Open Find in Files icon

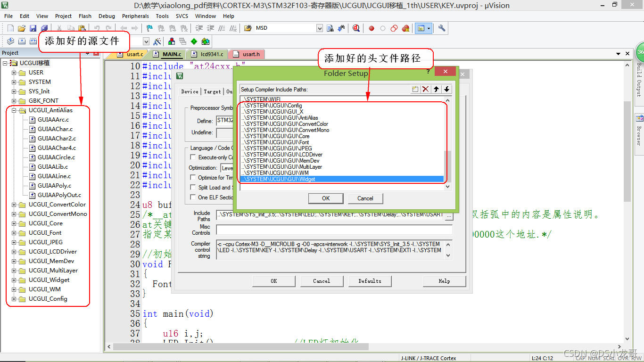click(x=247, y=28)
